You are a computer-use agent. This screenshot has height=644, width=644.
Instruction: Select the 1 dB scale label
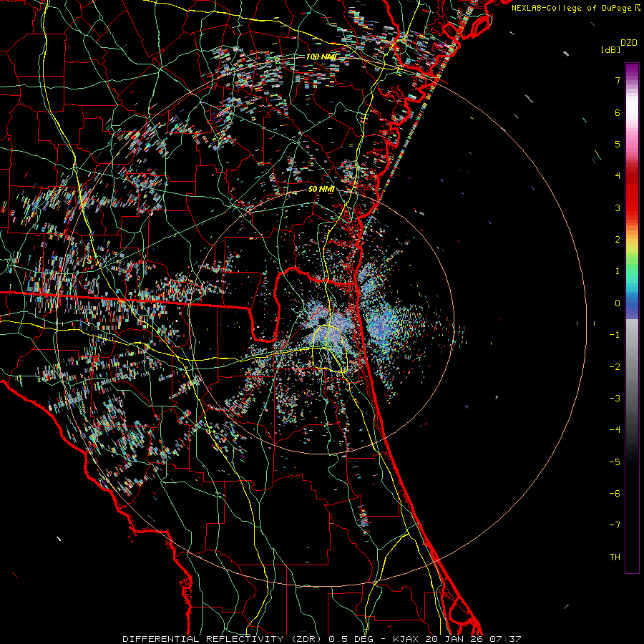(618, 271)
